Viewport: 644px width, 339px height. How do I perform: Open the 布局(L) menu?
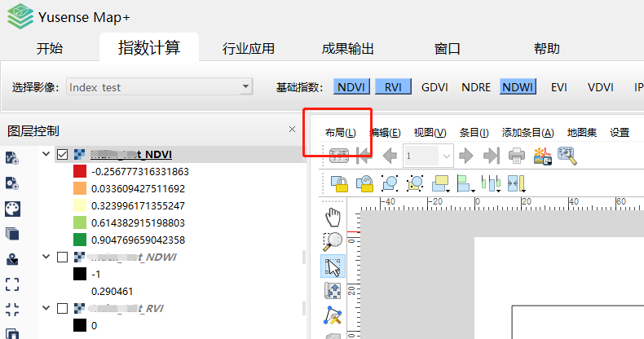tap(340, 133)
